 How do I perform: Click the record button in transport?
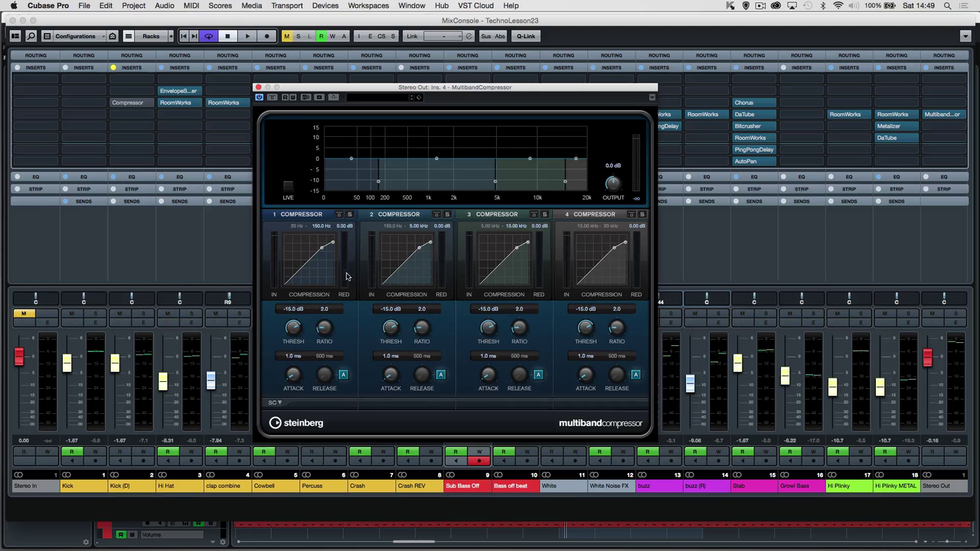click(266, 36)
